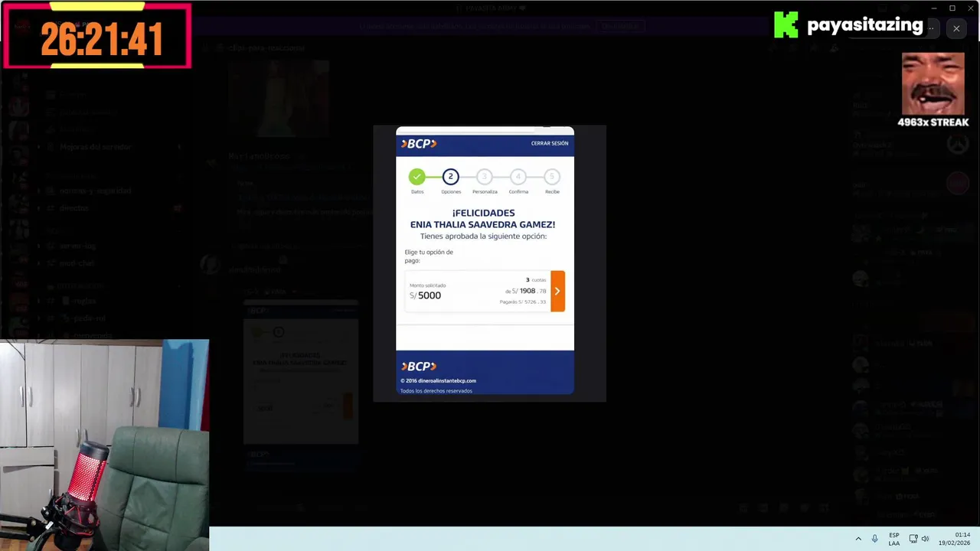Click the volume speaker tray icon
The image size is (980, 551).
[x=925, y=539]
